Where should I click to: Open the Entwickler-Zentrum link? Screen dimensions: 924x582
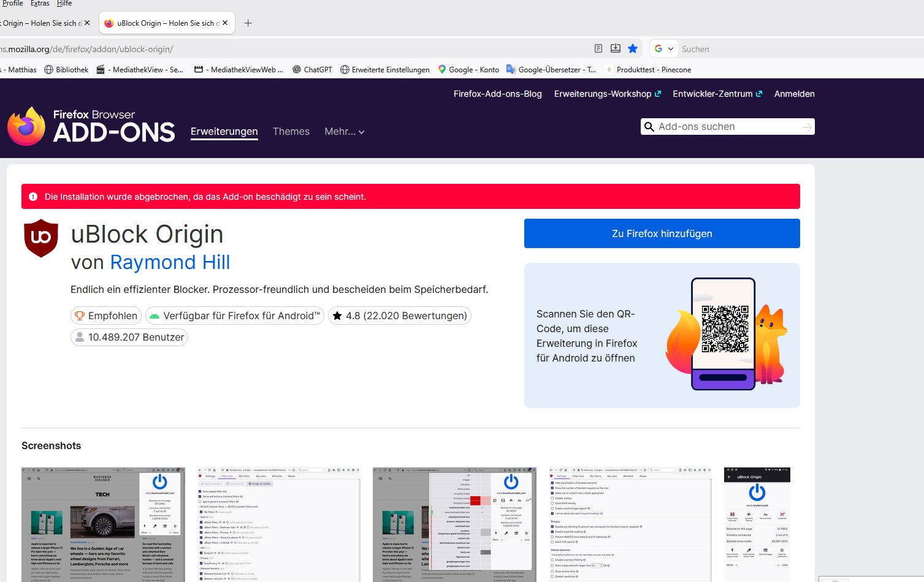pyautogui.click(x=717, y=94)
